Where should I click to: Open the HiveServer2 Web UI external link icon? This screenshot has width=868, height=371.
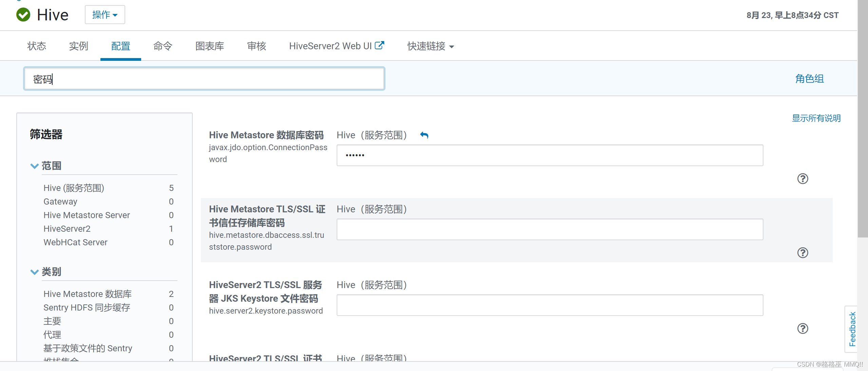pyautogui.click(x=379, y=46)
